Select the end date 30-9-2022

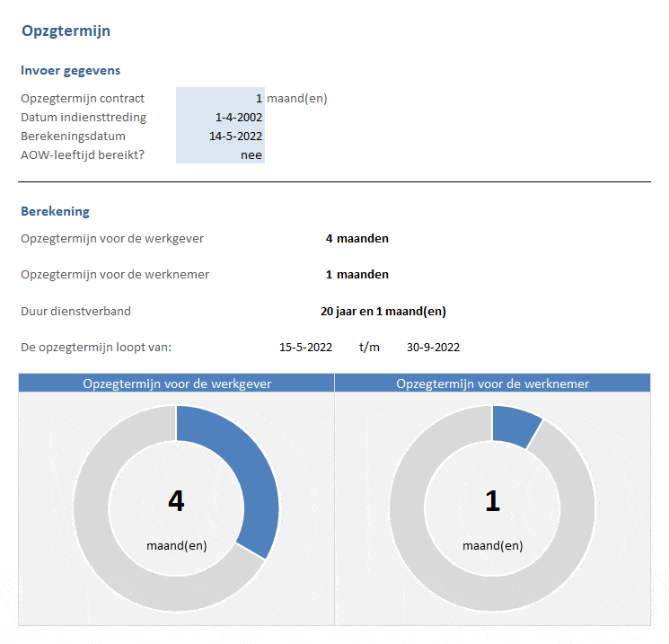coord(433,348)
